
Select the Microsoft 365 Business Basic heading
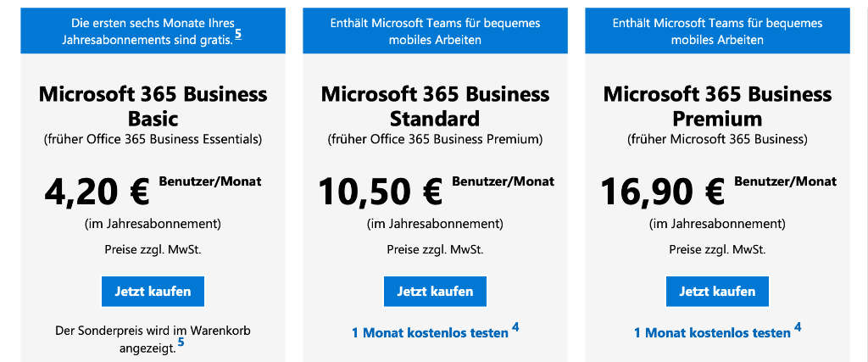point(153,106)
